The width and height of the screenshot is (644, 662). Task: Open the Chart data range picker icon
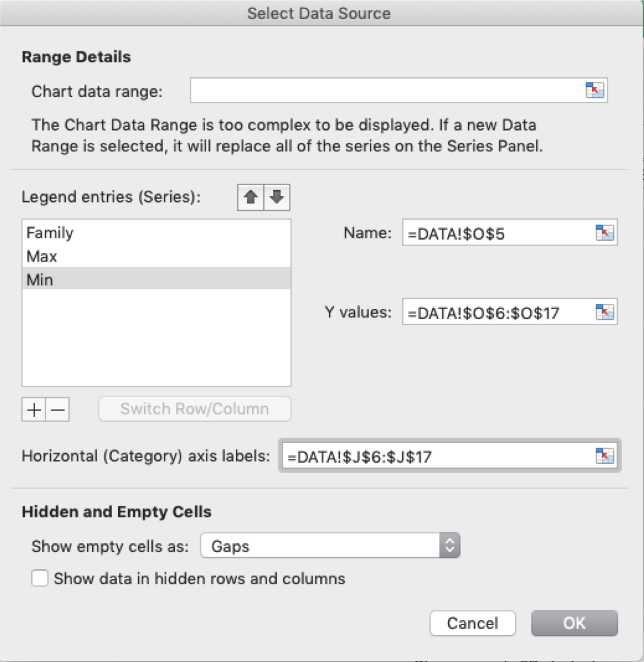tap(595, 90)
